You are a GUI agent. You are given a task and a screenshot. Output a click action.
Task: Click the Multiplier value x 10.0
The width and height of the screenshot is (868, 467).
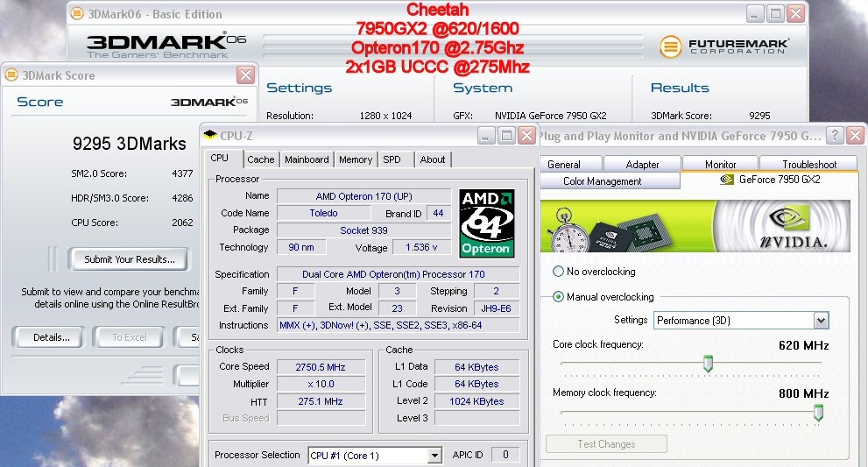tap(321, 384)
